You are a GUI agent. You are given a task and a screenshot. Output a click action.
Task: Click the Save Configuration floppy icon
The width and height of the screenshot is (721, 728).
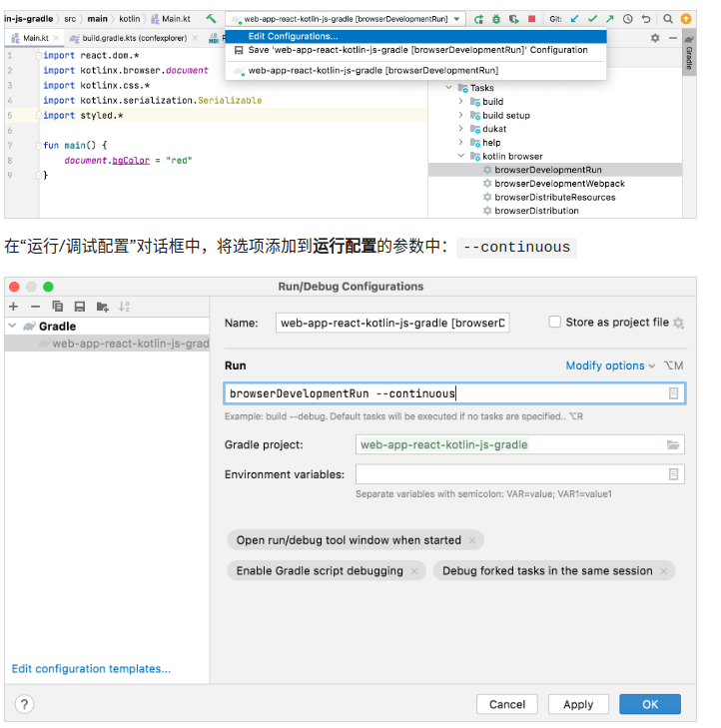[x=80, y=307]
